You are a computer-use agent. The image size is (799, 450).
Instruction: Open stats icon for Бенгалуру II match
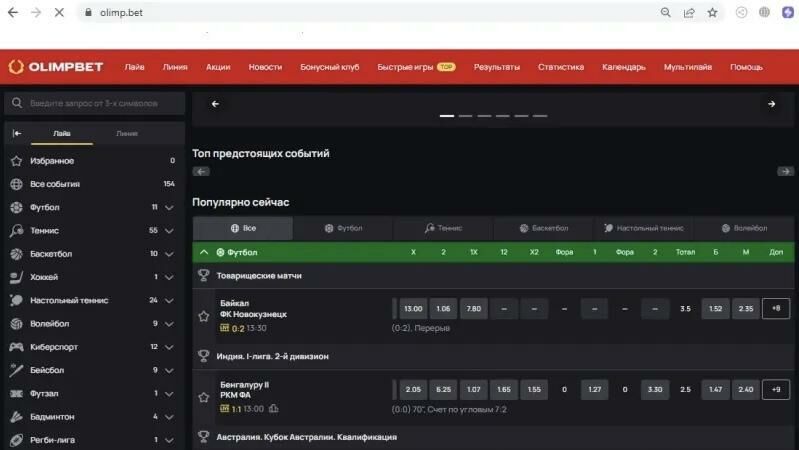pyautogui.click(x=274, y=409)
